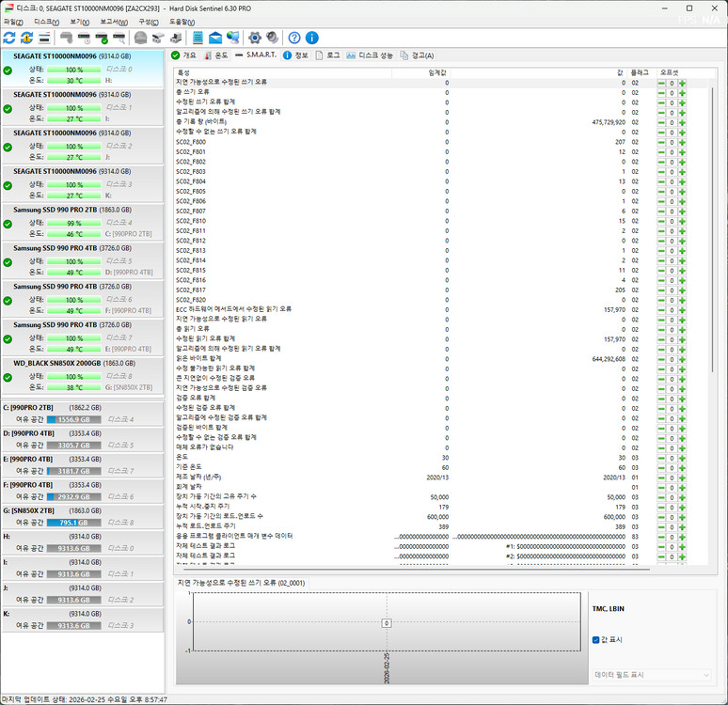This screenshot has height=705, width=728.
Task: Click minus offset button for SC02_F800 row
Action: click(x=661, y=142)
